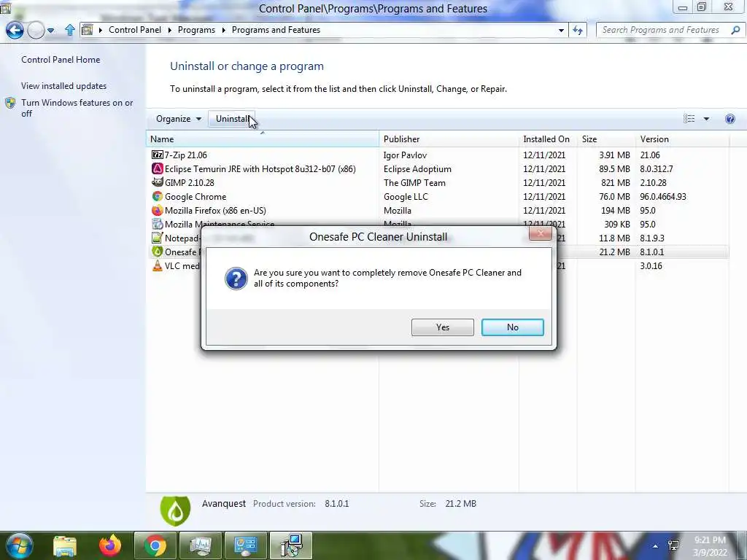Click the Onesafe PC Cleaner list icon
The width and height of the screenshot is (747, 560).
158,252
